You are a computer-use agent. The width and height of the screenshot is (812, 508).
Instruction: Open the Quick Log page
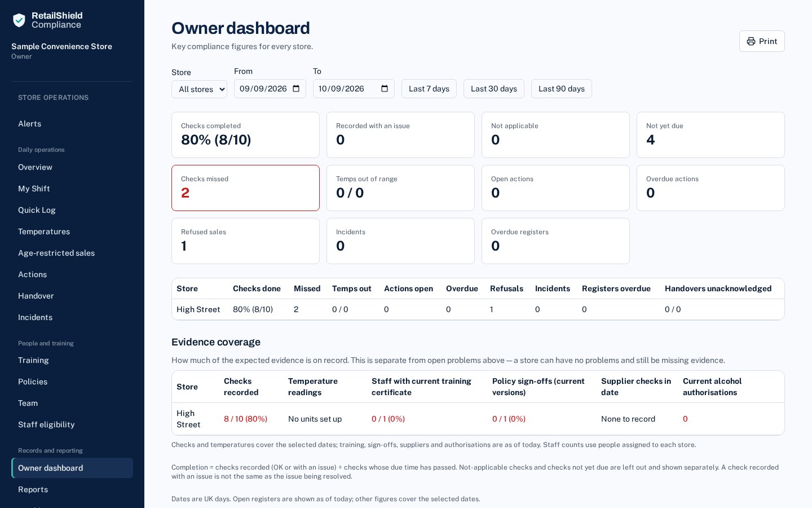pyautogui.click(x=72, y=210)
